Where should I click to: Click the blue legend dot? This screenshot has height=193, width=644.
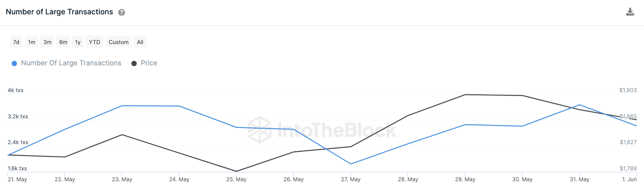point(14,63)
